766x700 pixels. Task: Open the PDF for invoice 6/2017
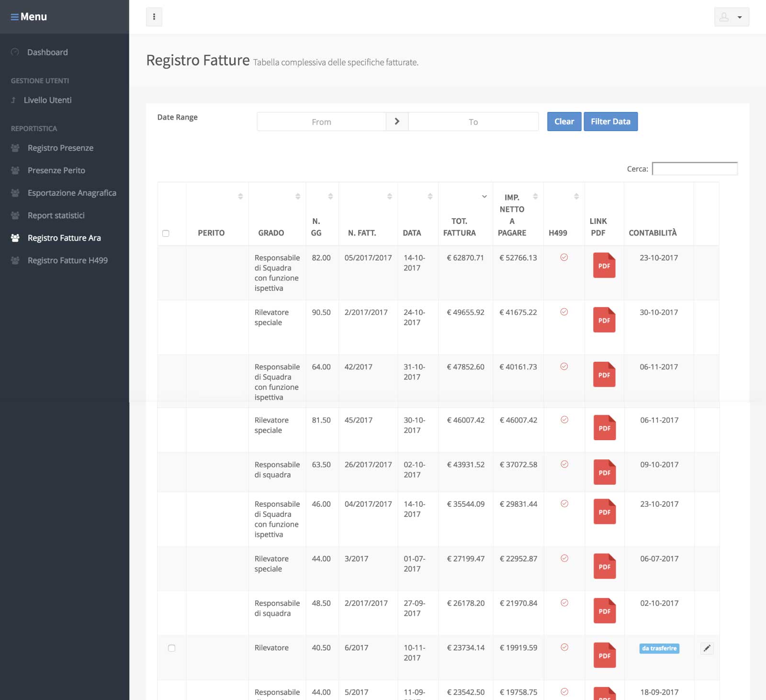coord(605,655)
